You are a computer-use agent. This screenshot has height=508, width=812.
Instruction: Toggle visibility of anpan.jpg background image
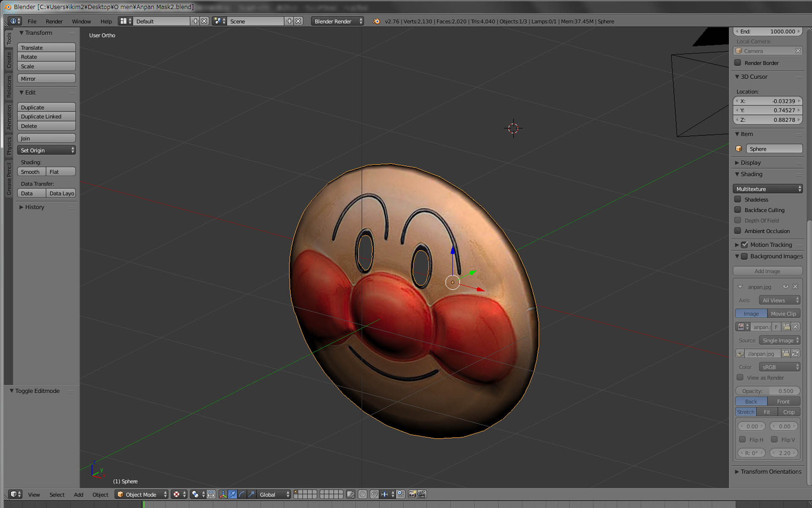[786, 287]
